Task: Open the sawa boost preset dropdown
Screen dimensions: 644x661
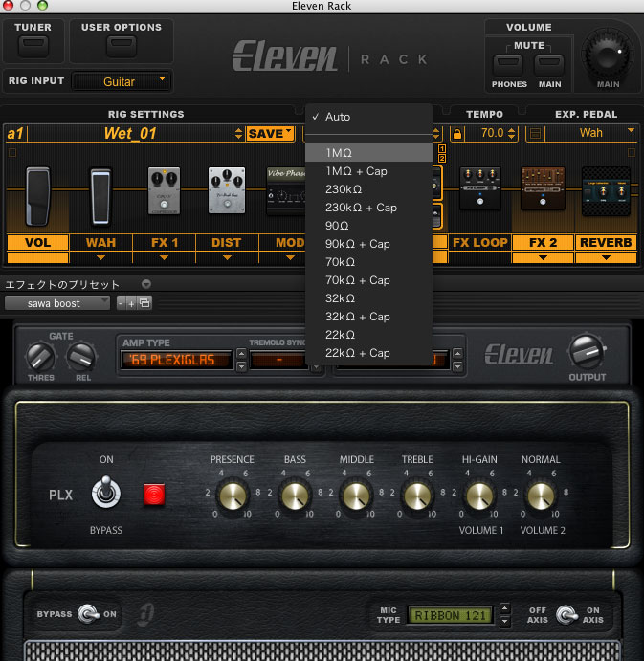Action: tap(57, 303)
